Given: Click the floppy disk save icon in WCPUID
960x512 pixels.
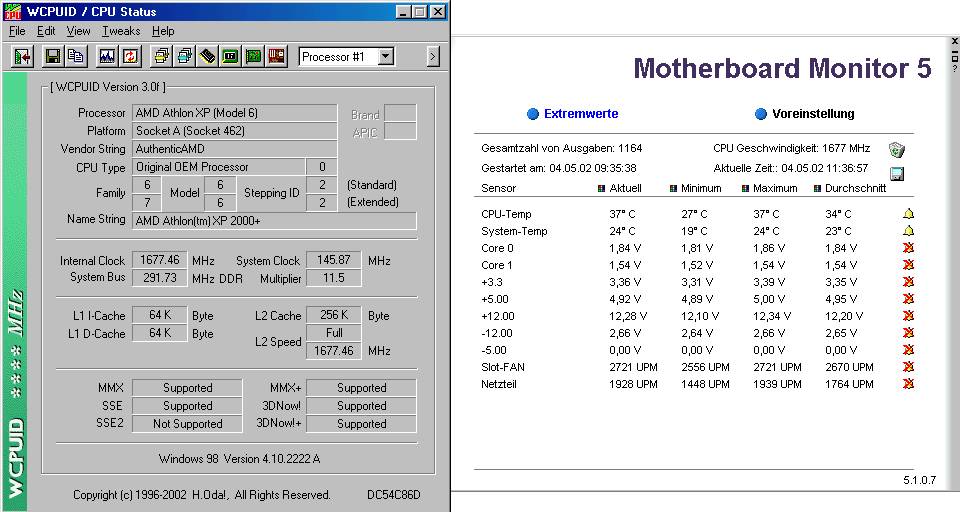Looking at the screenshot, I should click(53, 57).
